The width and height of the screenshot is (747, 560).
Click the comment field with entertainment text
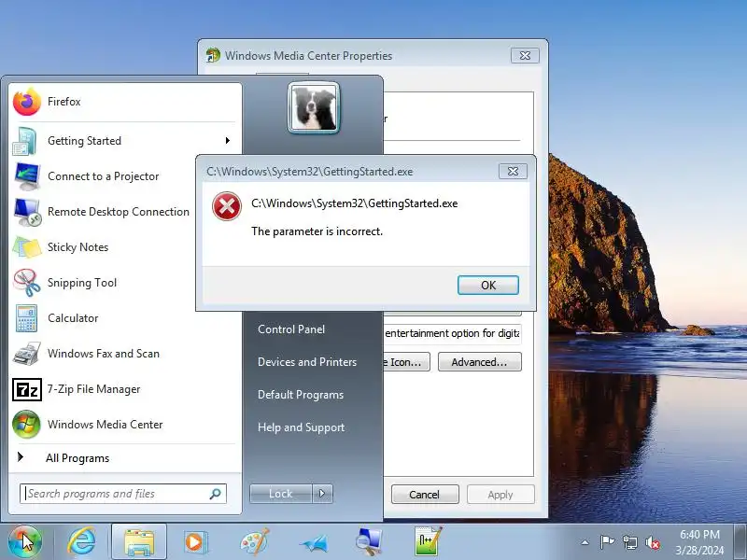click(452, 333)
